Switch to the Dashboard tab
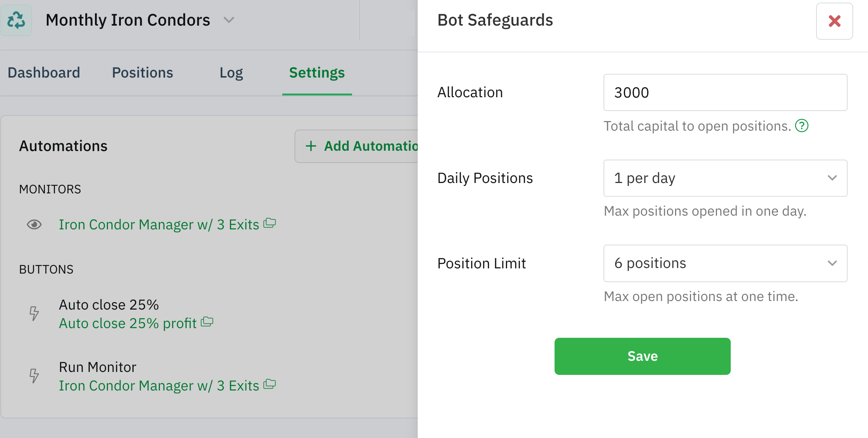This screenshot has width=868, height=438. click(43, 73)
